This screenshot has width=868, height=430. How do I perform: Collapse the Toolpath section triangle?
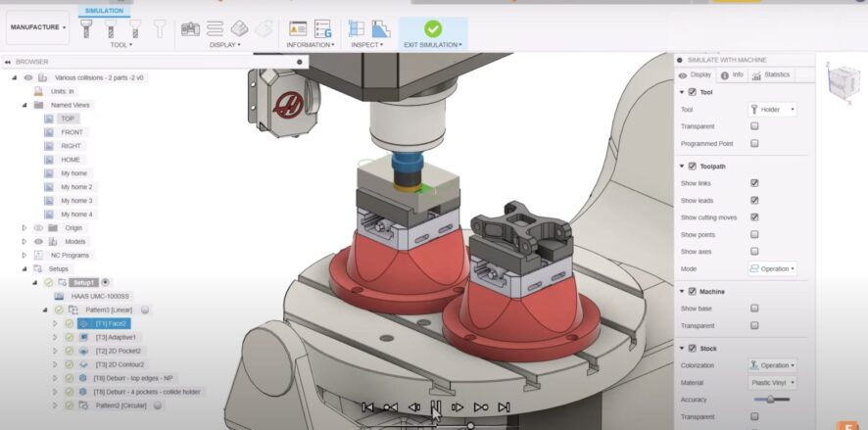point(682,166)
